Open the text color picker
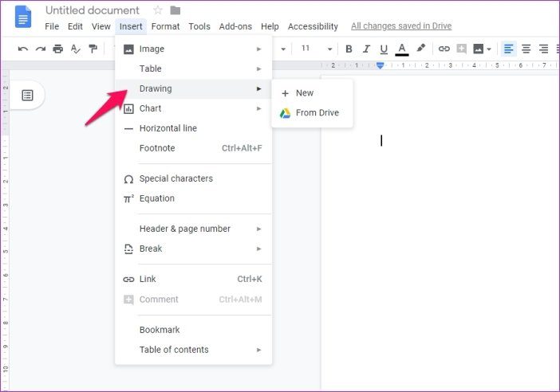This screenshot has height=392, width=560. pyautogui.click(x=402, y=49)
